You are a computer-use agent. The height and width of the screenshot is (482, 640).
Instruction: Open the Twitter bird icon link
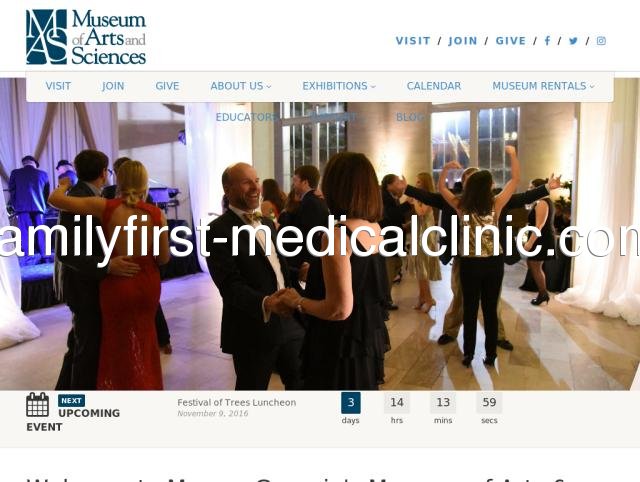pos(573,41)
